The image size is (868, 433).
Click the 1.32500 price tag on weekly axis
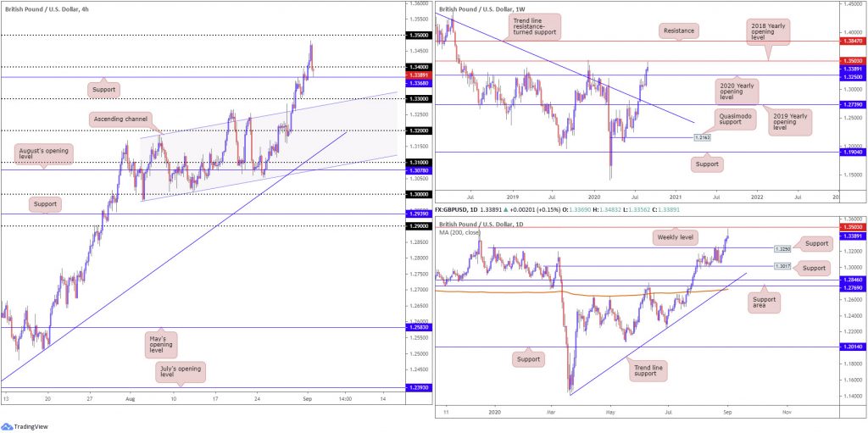click(853, 75)
